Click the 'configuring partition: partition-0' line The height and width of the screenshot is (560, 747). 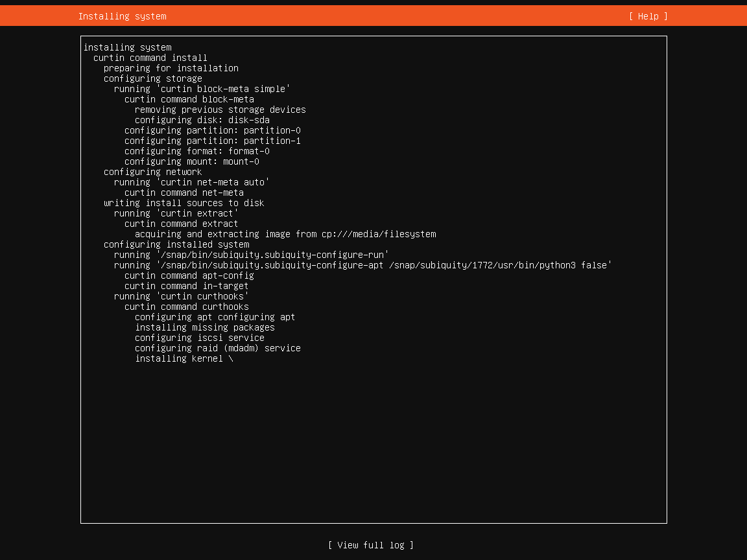tap(212, 130)
